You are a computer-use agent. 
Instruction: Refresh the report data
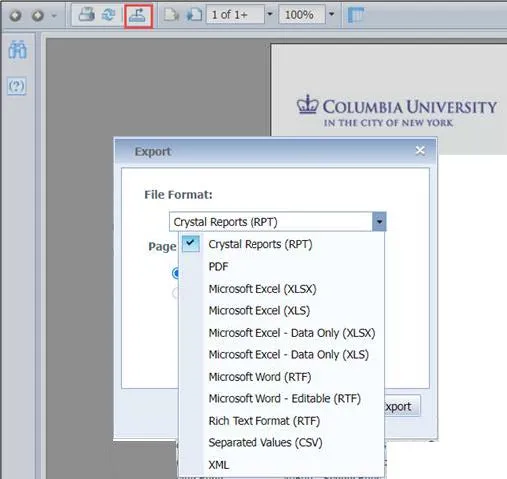(x=109, y=15)
